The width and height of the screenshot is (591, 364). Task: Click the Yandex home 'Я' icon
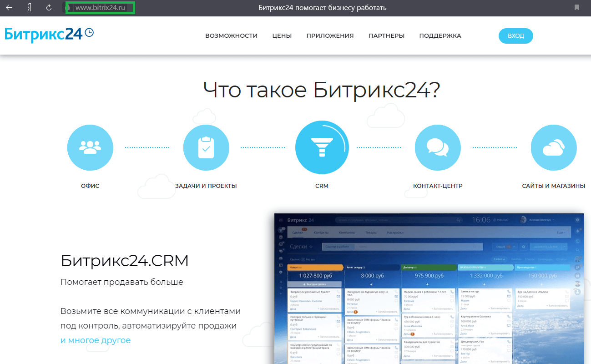pos(29,8)
